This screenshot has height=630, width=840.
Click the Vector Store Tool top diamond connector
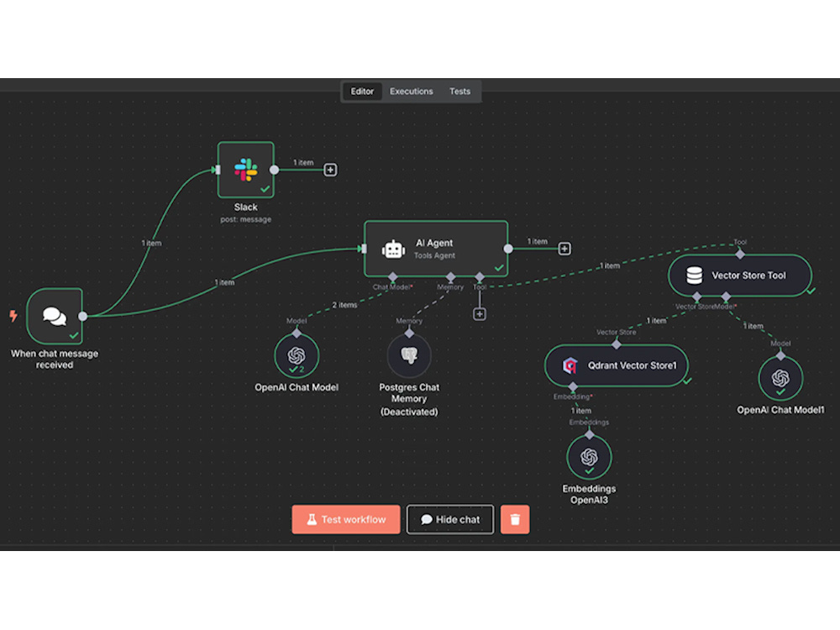(740, 255)
